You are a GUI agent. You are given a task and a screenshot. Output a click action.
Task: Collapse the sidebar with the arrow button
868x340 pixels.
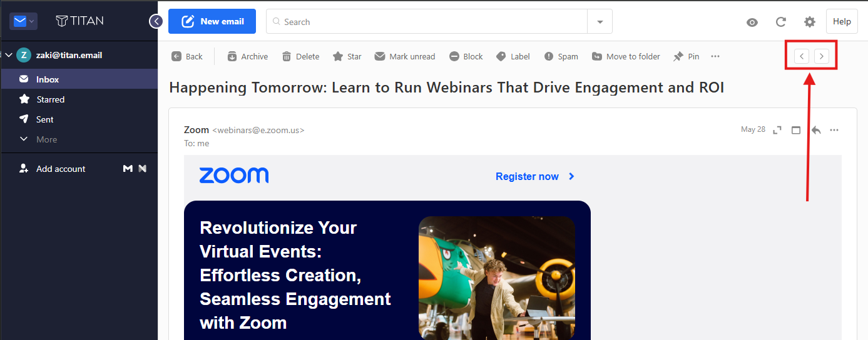pos(156,21)
